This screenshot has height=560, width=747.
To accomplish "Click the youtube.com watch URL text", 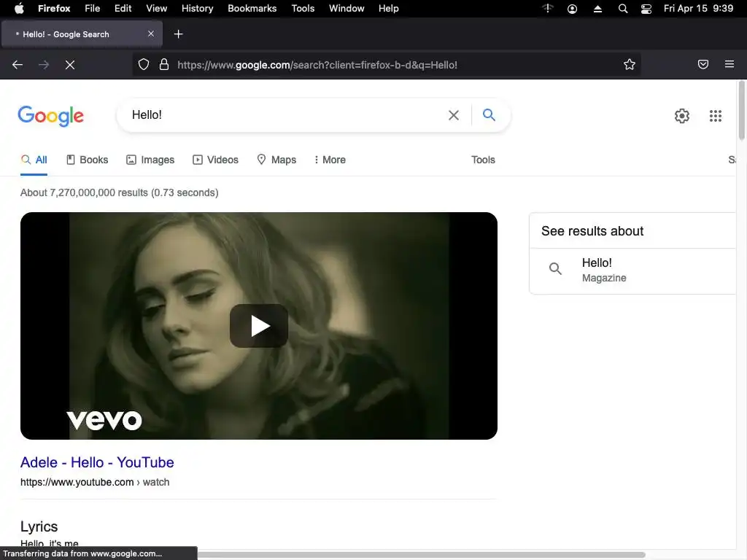I will tap(95, 483).
